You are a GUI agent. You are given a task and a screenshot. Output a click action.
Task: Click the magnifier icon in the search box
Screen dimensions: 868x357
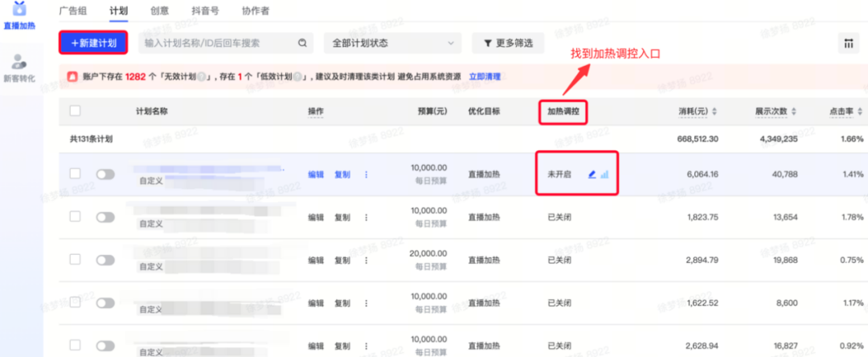302,43
